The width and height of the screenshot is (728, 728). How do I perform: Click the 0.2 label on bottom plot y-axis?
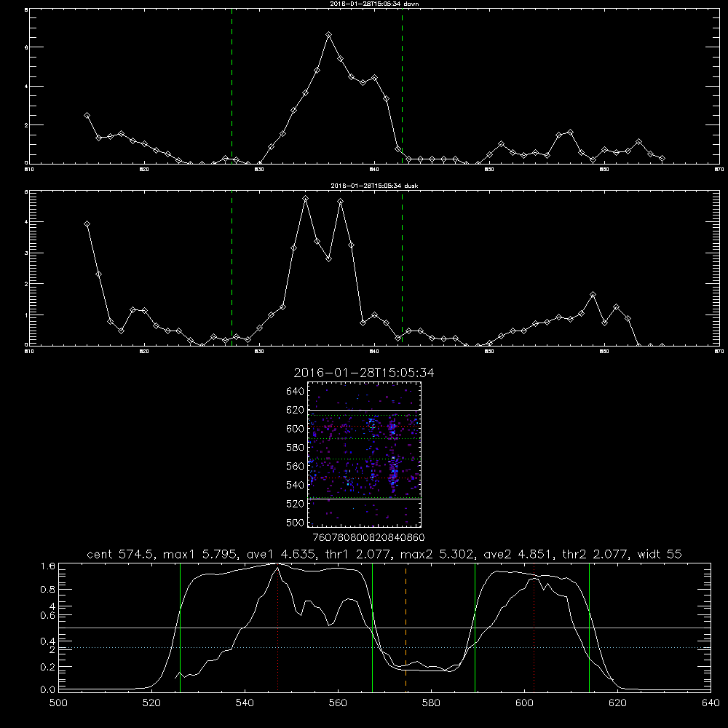coord(48,667)
